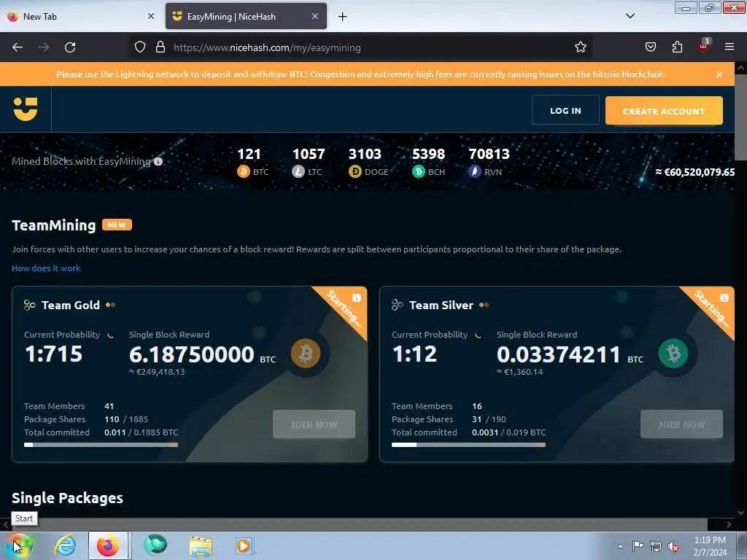Open the file explorer folder on taskbar

point(201,546)
